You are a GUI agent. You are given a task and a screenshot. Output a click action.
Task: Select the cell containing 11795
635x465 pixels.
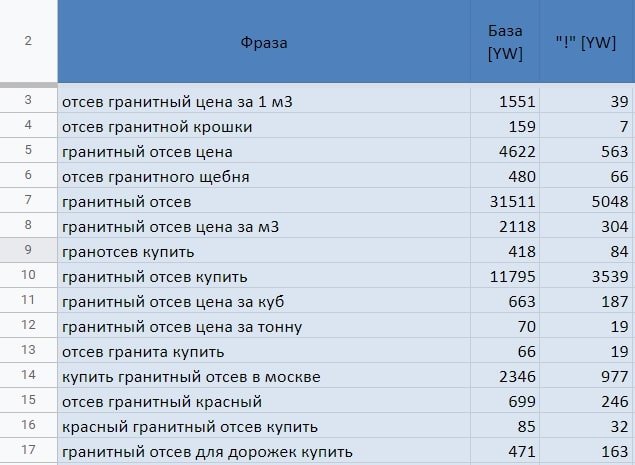pyautogui.click(x=505, y=277)
